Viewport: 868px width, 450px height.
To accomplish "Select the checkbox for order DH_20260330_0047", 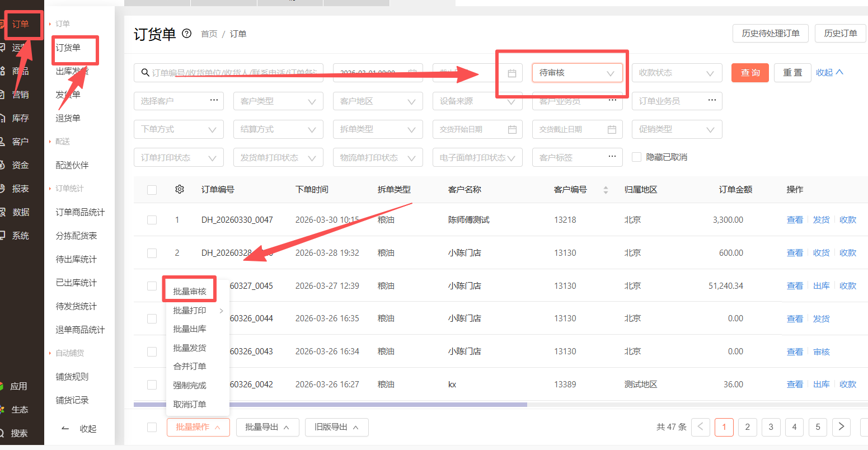I will 152,220.
